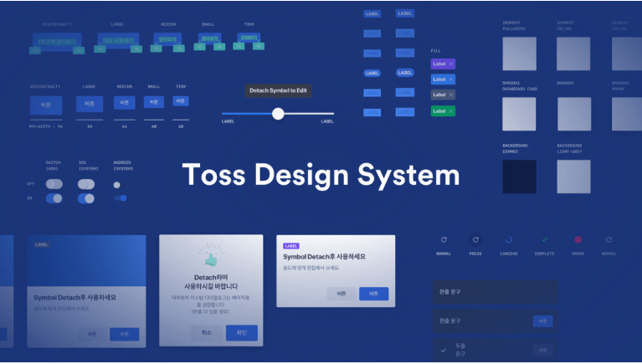Click the bright NORMAL refresh icon
The height and width of the screenshot is (364, 642).
444,240
